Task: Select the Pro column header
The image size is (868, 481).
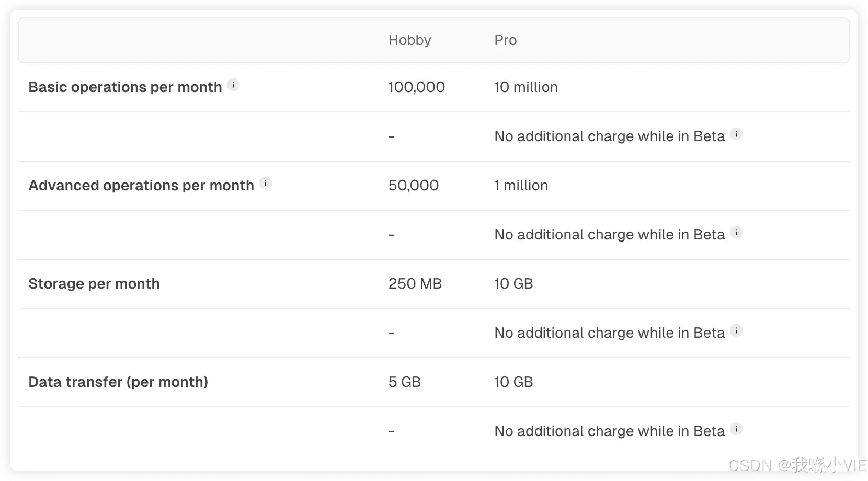Action: (x=505, y=40)
